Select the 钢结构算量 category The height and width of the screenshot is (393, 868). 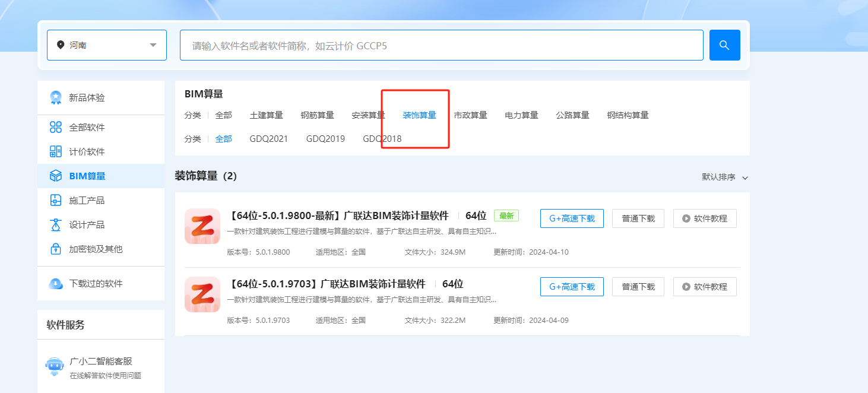click(628, 115)
